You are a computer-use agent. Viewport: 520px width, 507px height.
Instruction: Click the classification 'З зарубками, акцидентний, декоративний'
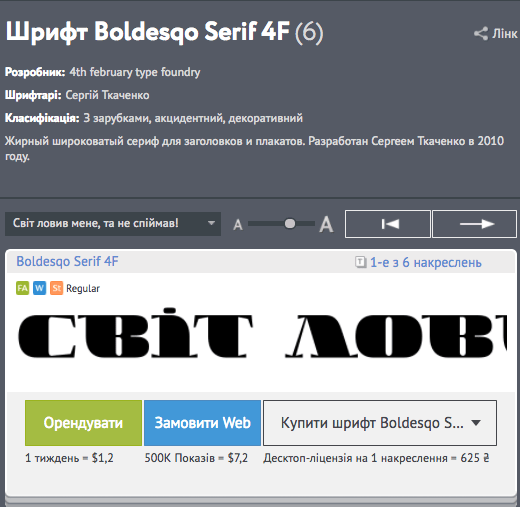pyautogui.click(x=193, y=118)
